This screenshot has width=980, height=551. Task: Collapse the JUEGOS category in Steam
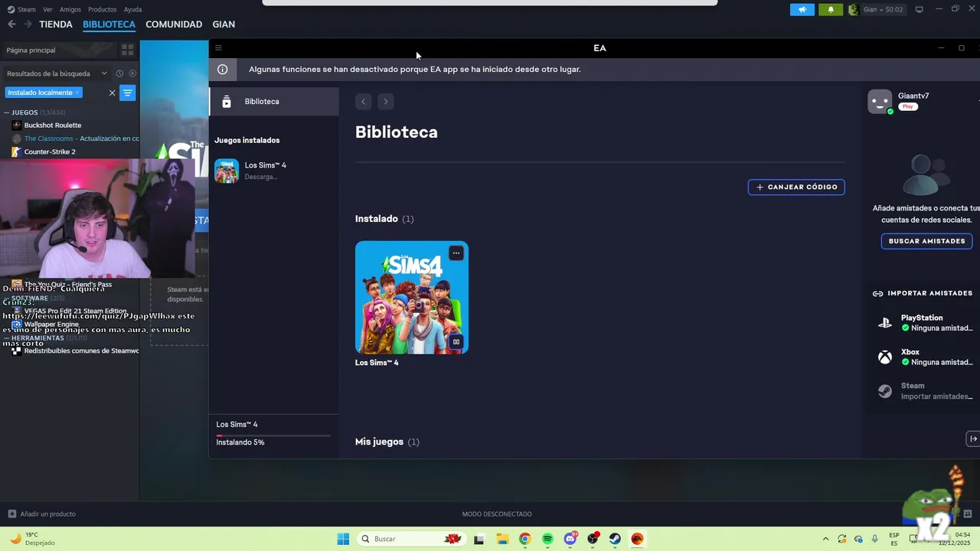click(x=7, y=112)
